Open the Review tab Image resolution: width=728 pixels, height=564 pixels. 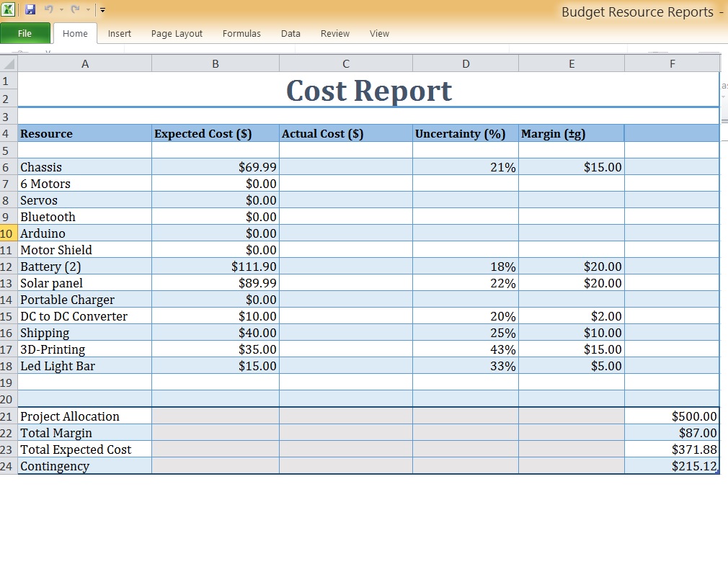(x=334, y=33)
